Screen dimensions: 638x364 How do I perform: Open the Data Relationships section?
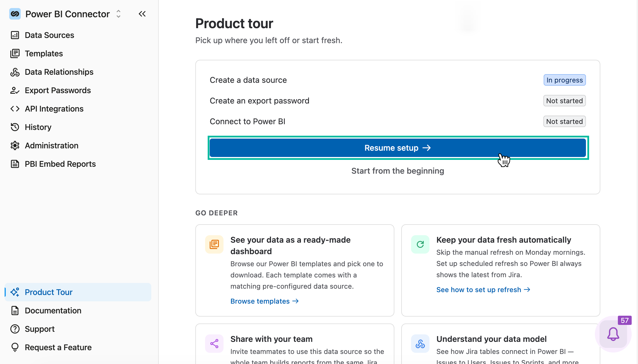(x=59, y=72)
